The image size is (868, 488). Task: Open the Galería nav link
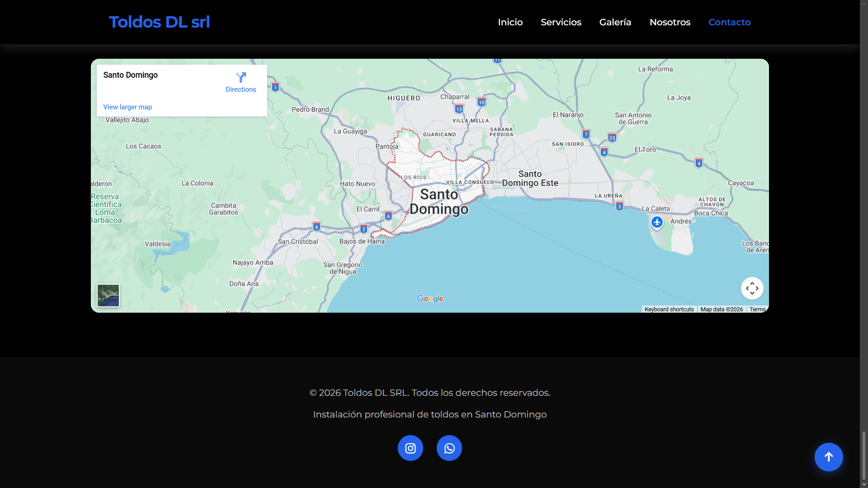(x=615, y=22)
